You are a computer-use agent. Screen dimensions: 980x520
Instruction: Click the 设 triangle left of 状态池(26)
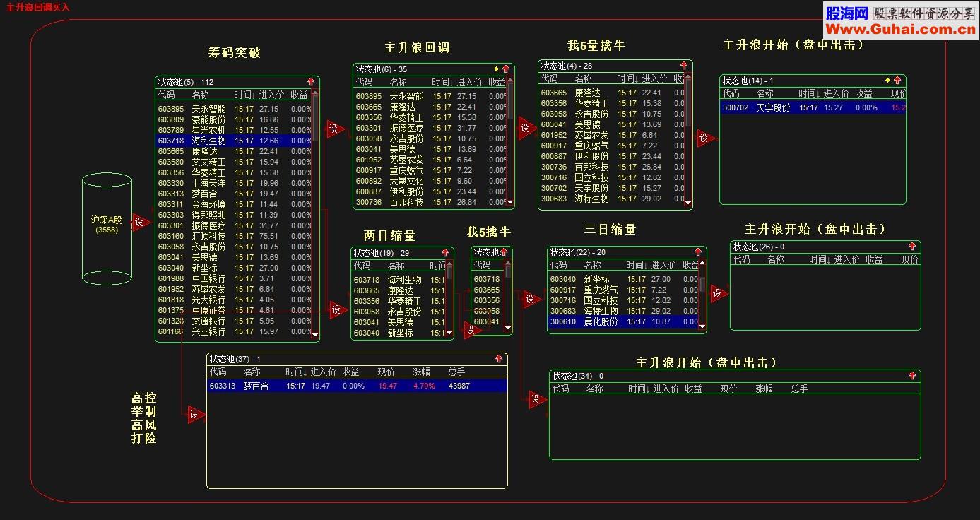(718, 293)
